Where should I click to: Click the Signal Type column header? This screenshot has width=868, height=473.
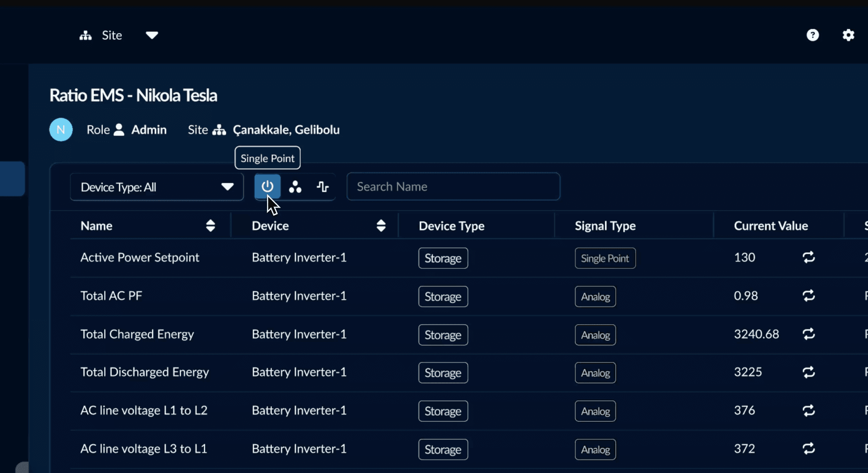pyautogui.click(x=605, y=226)
